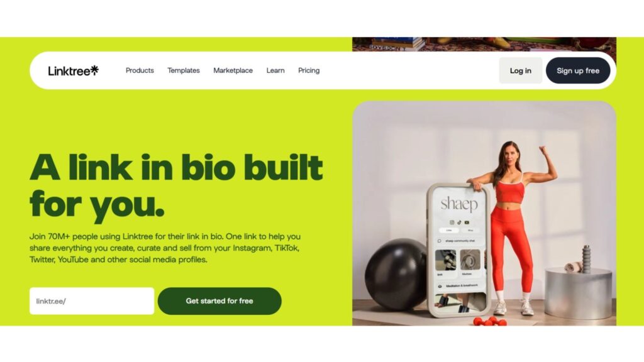
Task: Click Sign up free button
Action: click(578, 70)
